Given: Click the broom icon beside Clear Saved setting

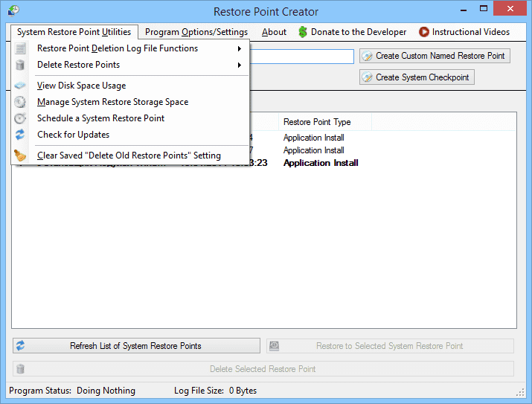Looking at the screenshot, I should 21,155.
